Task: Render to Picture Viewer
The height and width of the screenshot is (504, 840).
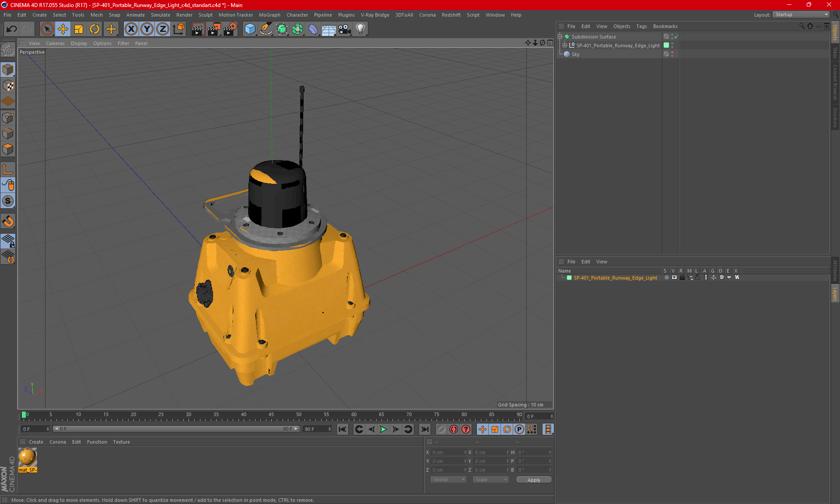Action: pyautogui.click(x=214, y=29)
